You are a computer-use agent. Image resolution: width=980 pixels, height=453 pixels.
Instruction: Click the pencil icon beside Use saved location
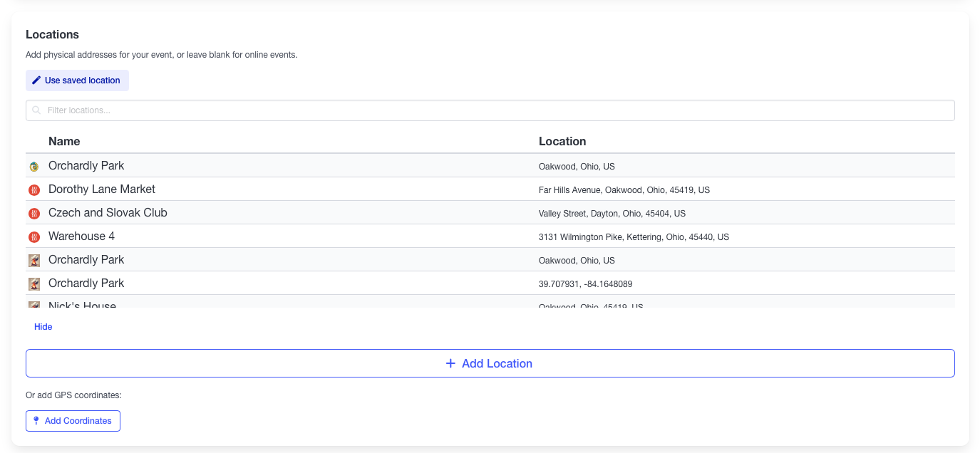[36, 80]
